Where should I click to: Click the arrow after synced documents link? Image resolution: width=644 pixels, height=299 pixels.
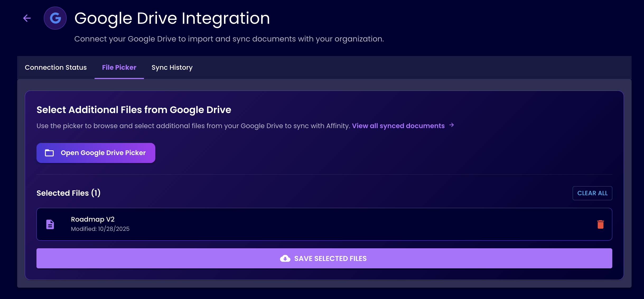(x=452, y=125)
